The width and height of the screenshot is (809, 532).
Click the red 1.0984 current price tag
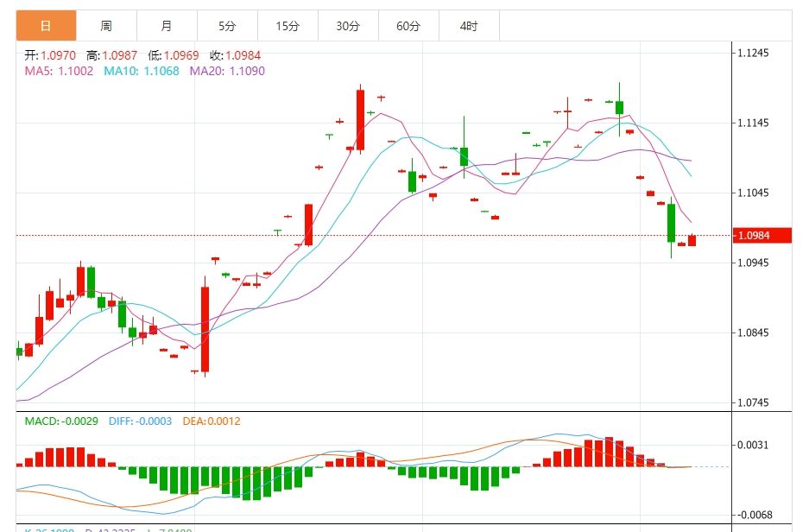tap(762, 235)
